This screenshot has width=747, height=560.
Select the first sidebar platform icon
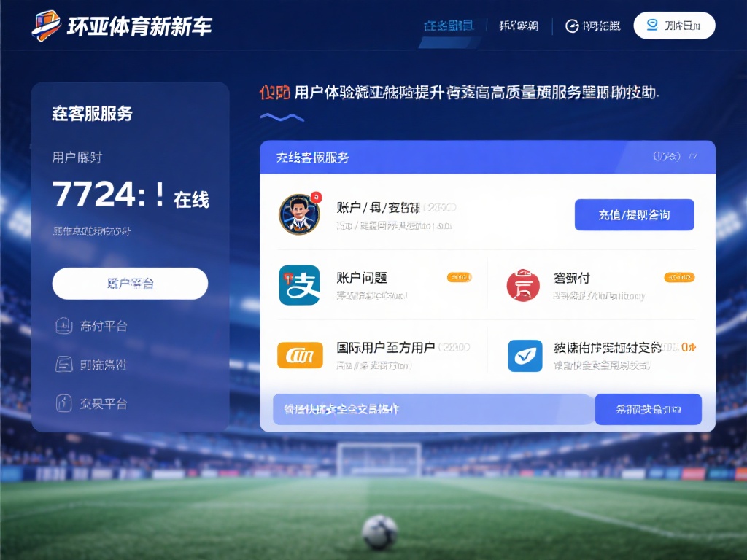64,326
